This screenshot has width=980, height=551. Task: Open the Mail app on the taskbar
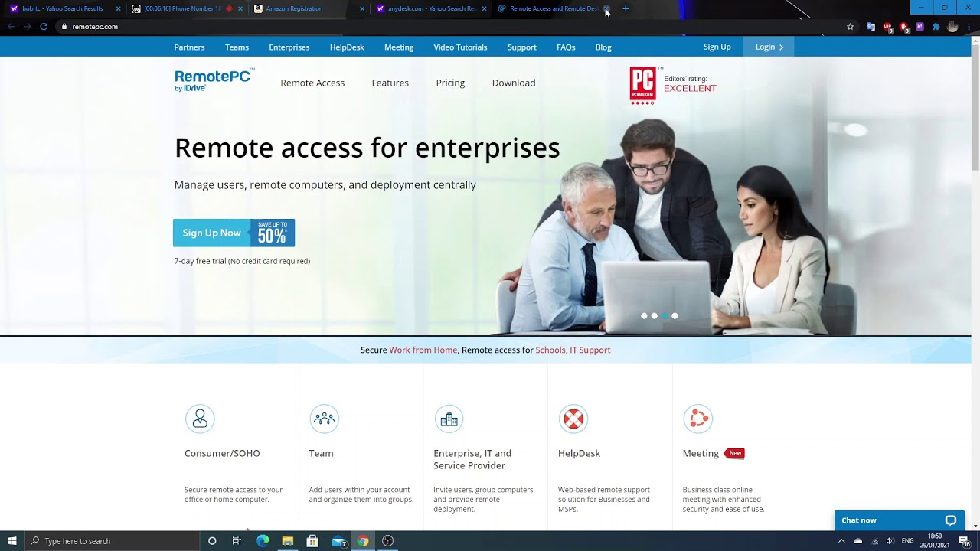point(338,541)
